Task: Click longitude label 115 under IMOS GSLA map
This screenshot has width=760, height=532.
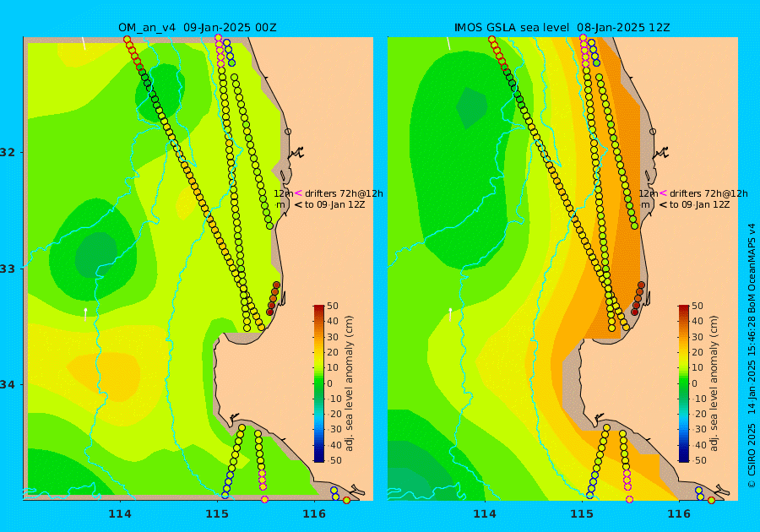Action: (582, 514)
